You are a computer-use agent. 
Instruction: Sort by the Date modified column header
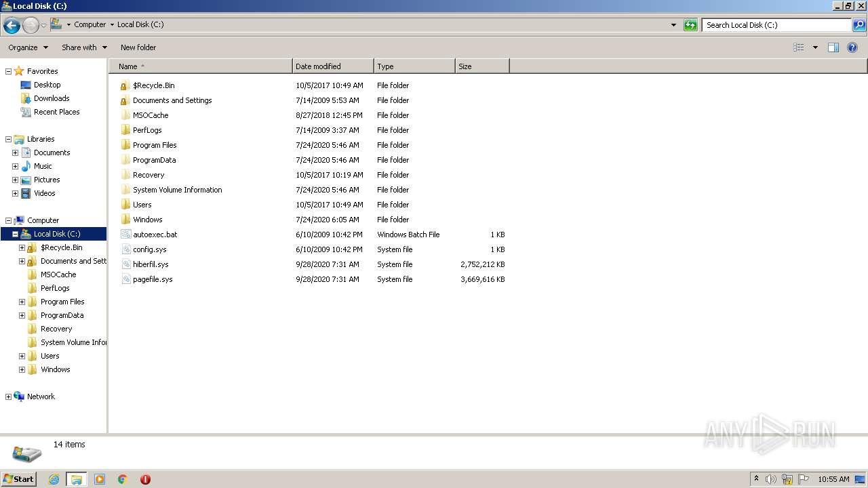click(x=333, y=66)
